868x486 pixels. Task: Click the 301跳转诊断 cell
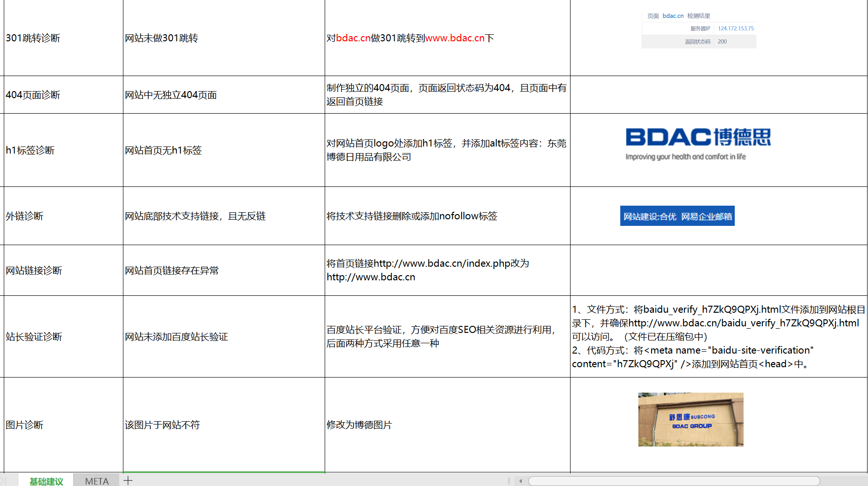tap(63, 38)
